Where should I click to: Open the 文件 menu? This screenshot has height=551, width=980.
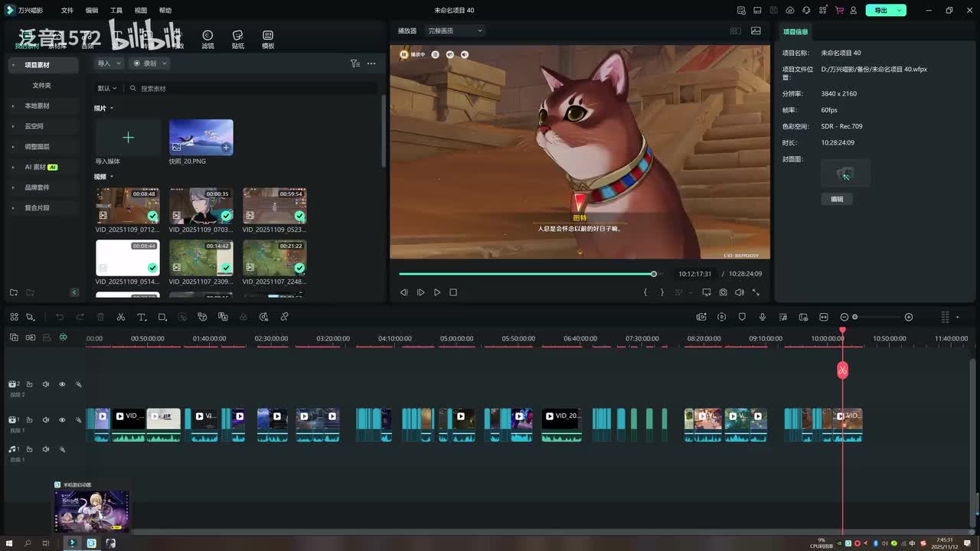67,11
